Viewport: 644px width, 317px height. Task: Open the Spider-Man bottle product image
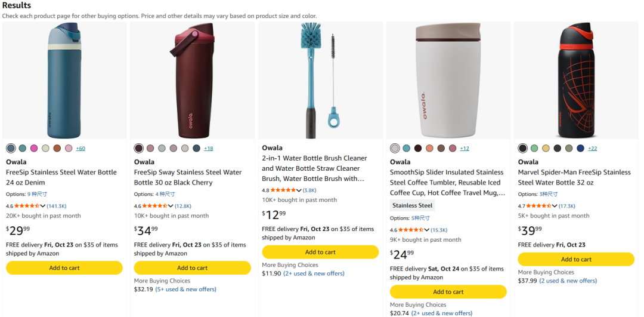576,81
